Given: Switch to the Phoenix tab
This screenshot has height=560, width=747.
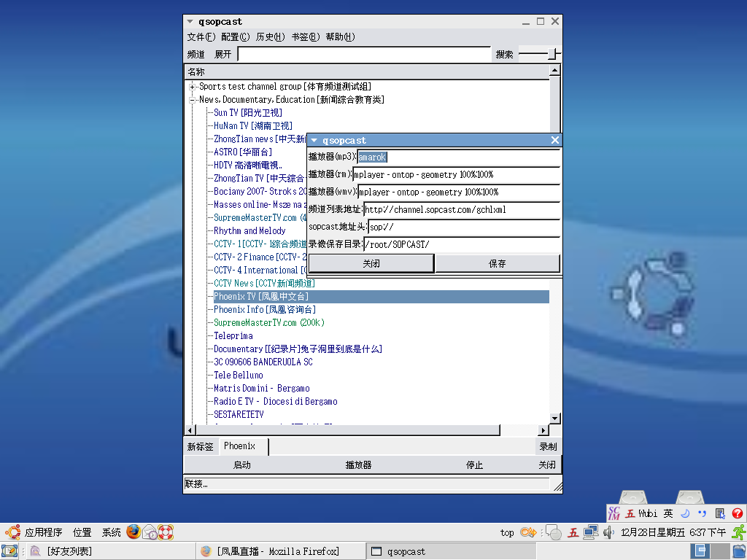Looking at the screenshot, I should click(x=244, y=446).
